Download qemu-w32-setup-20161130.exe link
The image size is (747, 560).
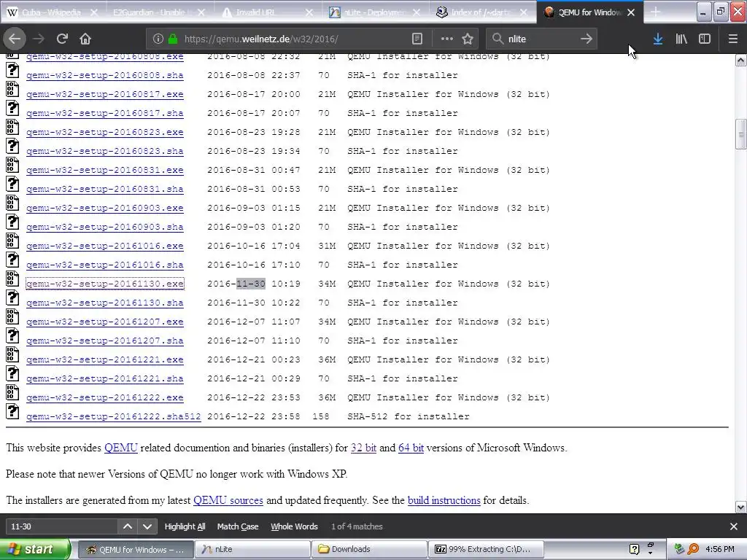coord(105,284)
